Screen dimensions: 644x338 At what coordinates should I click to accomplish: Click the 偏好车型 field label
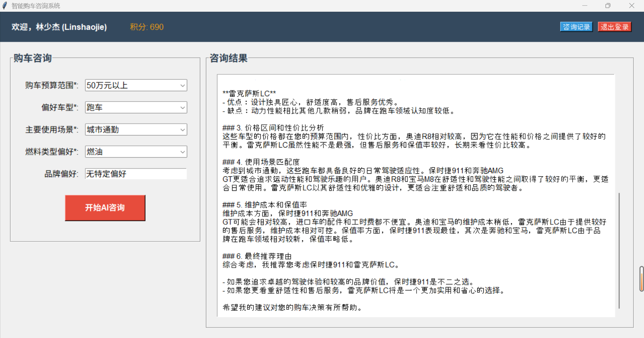click(x=60, y=107)
